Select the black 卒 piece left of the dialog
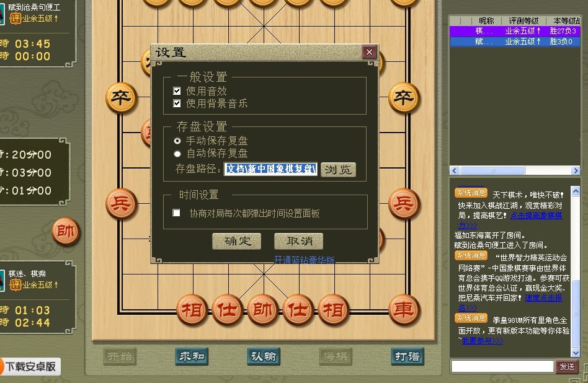The image size is (588, 383). (121, 98)
